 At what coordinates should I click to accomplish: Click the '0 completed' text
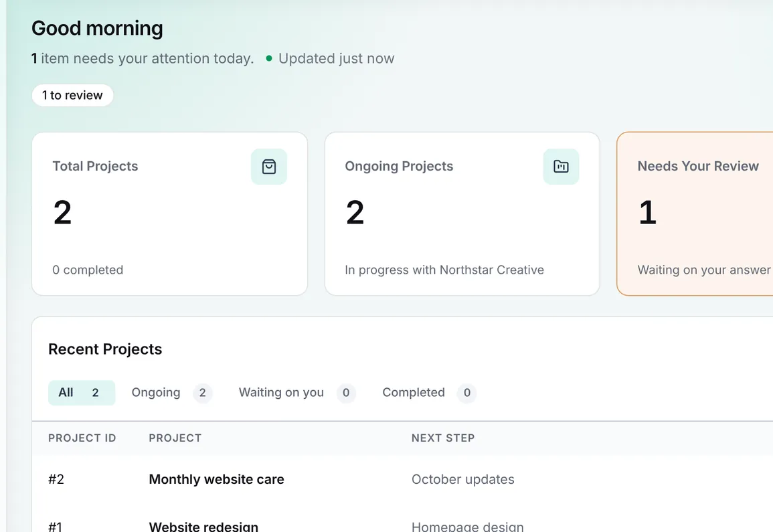pos(88,270)
